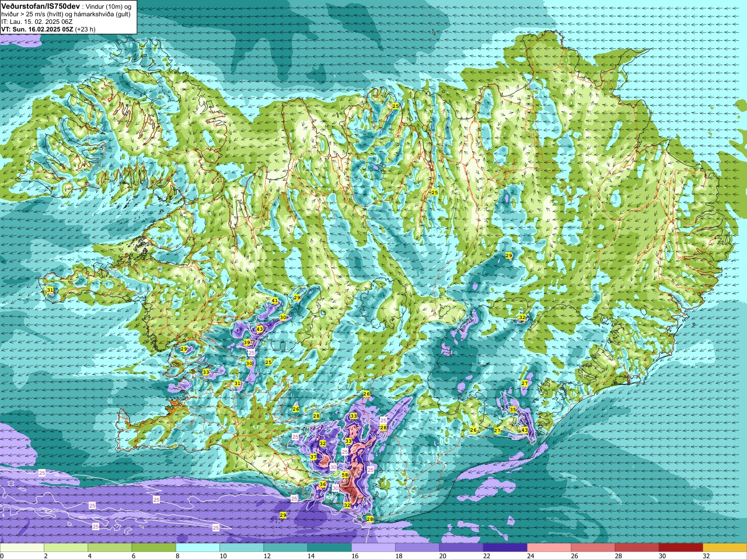The width and height of the screenshot is (747, 560).
Task: Select the yellow 37 gust label
Action: coord(313,457)
